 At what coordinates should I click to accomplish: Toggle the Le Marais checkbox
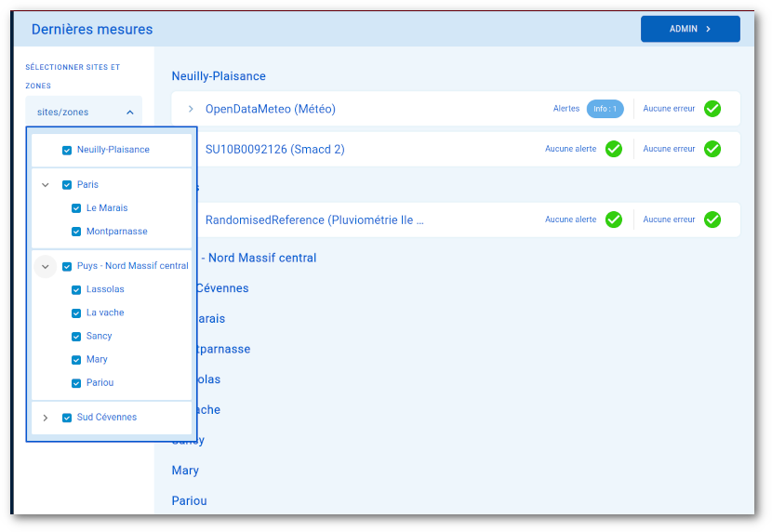click(76, 208)
